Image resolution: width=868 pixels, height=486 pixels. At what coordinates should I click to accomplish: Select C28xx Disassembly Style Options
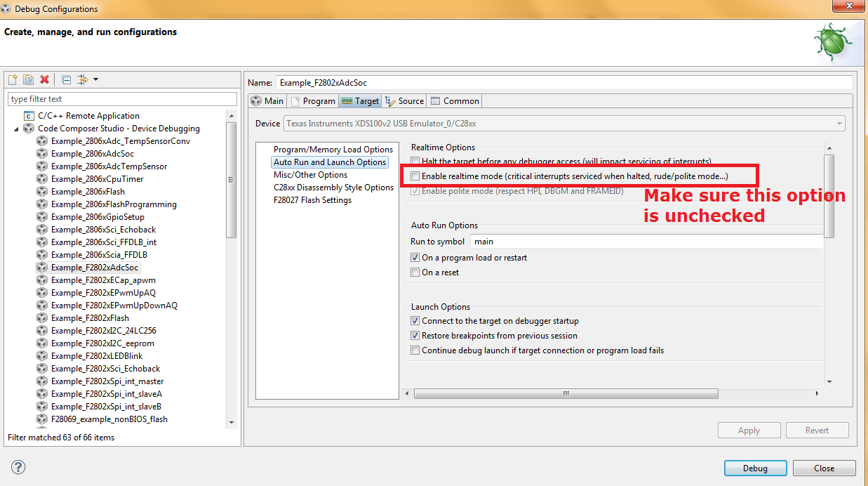point(333,188)
